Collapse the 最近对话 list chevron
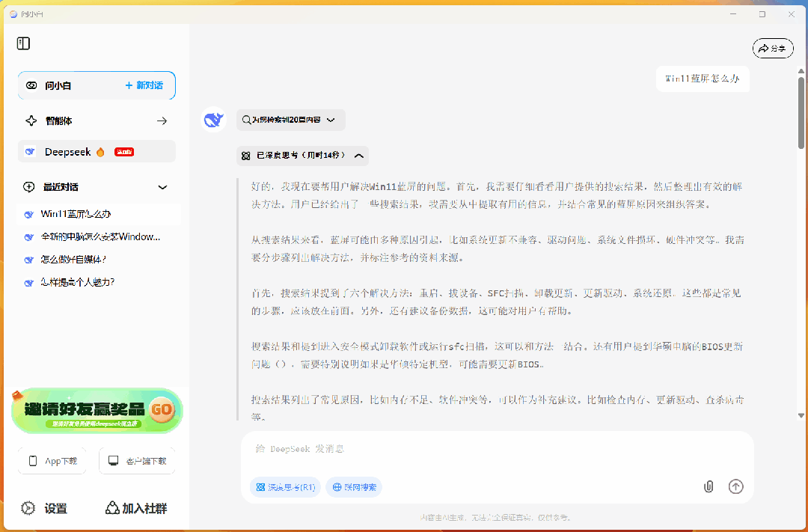The height and width of the screenshot is (532, 808). pos(162,187)
